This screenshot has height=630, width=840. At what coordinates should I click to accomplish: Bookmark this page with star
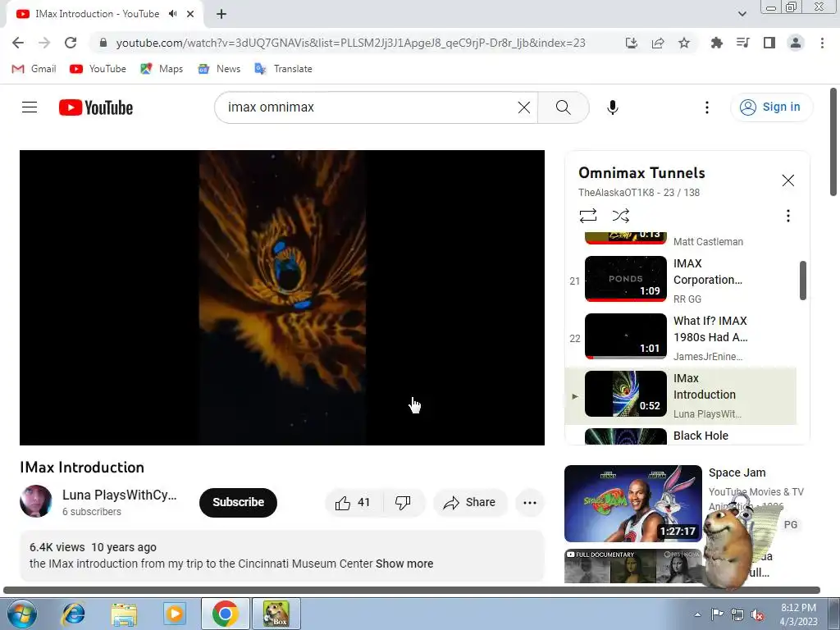(x=684, y=43)
